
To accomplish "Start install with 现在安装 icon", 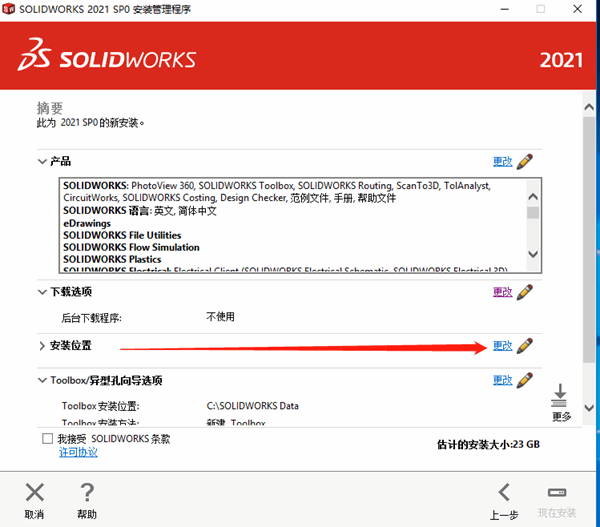I will (557, 492).
